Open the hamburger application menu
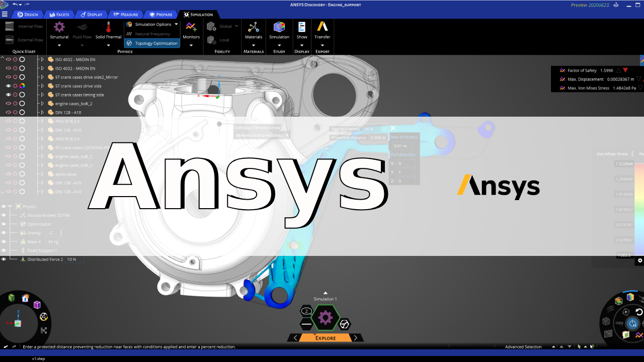The height and width of the screenshot is (362, 644). tap(5, 14)
